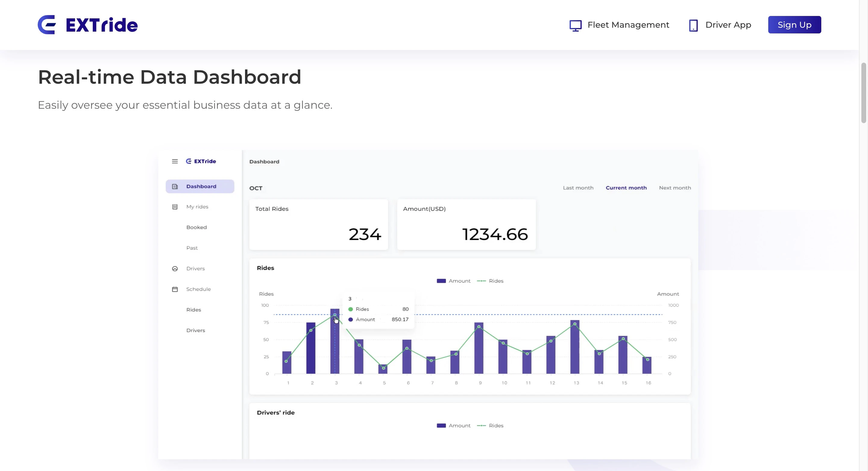868x471 pixels.
Task: Switch to Next month view
Action: pyautogui.click(x=675, y=188)
